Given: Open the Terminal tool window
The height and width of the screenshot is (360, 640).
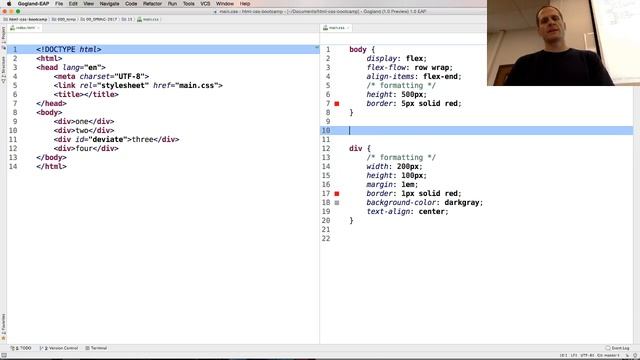Looking at the screenshot, I should 96,348.
